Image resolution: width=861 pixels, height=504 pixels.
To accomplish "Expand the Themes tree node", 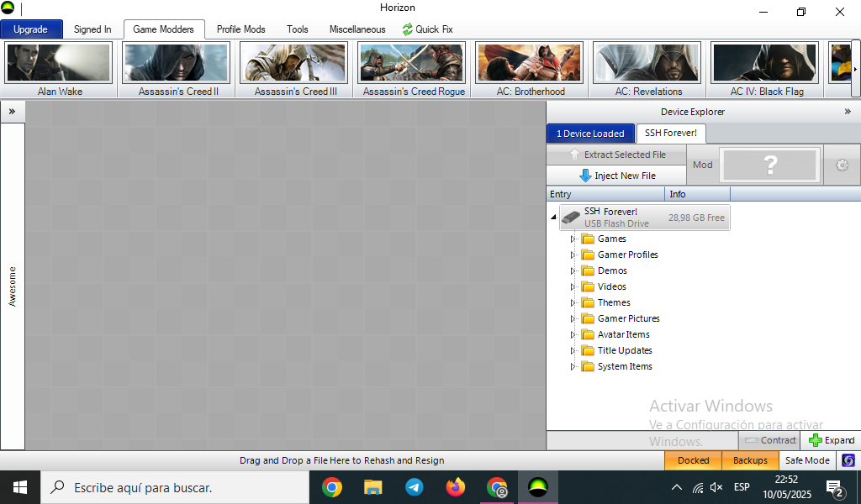I will pos(572,302).
